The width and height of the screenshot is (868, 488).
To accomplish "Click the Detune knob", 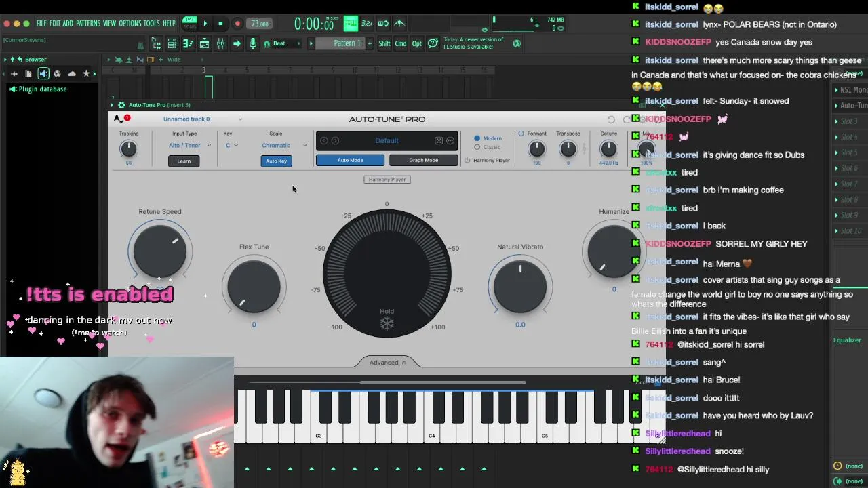I will click(x=608, y=148).
